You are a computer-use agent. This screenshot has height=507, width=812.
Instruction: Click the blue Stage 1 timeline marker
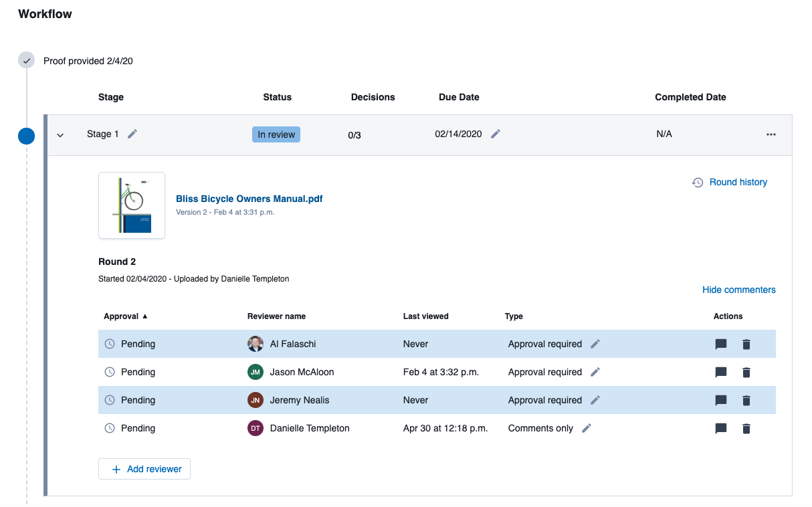[x=27, y=136]
